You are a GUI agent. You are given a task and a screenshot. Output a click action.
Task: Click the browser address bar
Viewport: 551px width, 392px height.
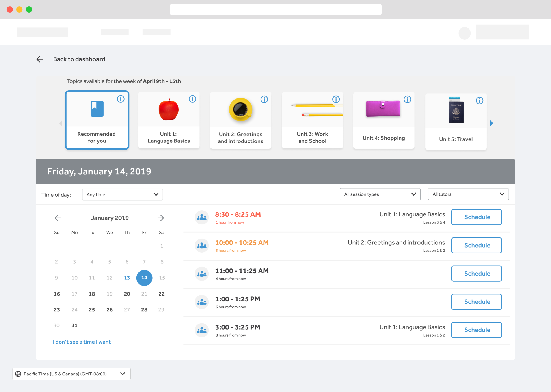(275, 10)
